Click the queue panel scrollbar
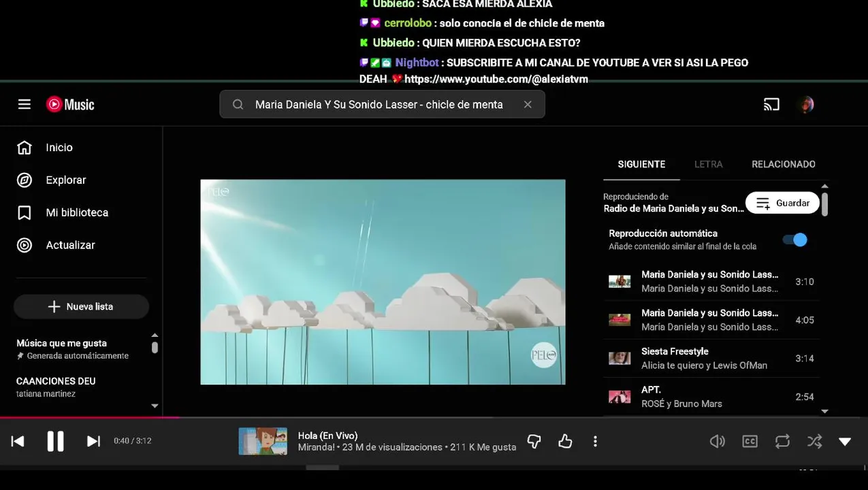868x490 pixels. click(825, 204)
